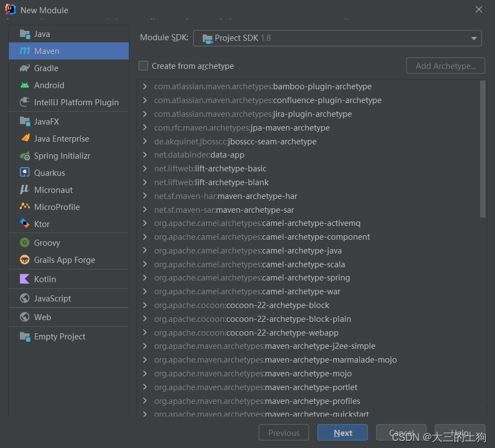Click the Groovy green G icon
The height and width of the screenshot is (448, 495).
click(x=25, y=242)
